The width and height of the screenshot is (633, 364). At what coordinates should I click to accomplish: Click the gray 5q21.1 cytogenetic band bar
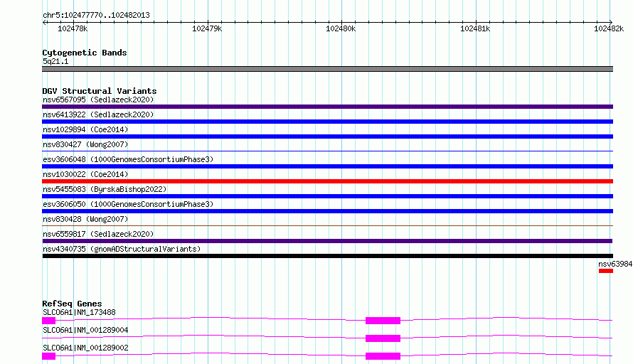(x=327, y=69)
